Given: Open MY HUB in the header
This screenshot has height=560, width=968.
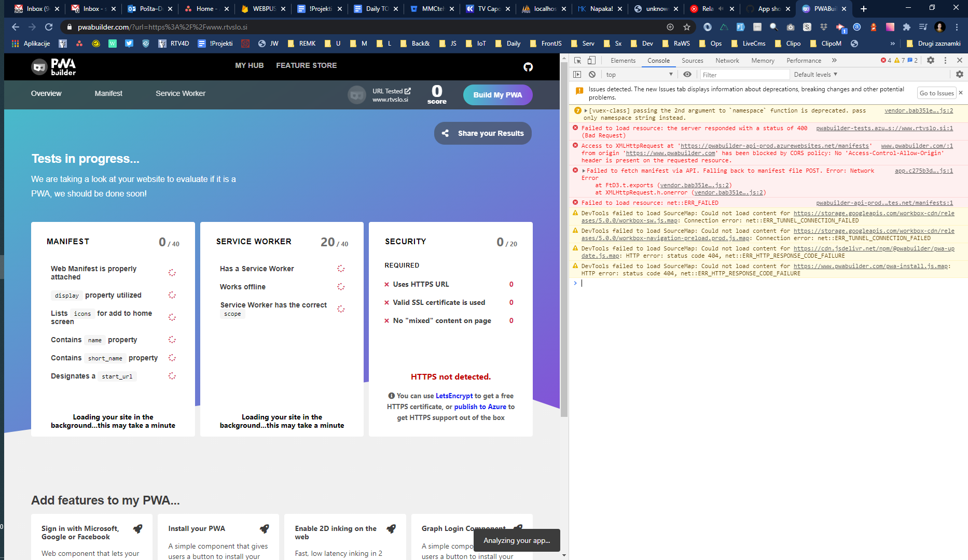Looking at the screenshot, I should coord(250,65).
